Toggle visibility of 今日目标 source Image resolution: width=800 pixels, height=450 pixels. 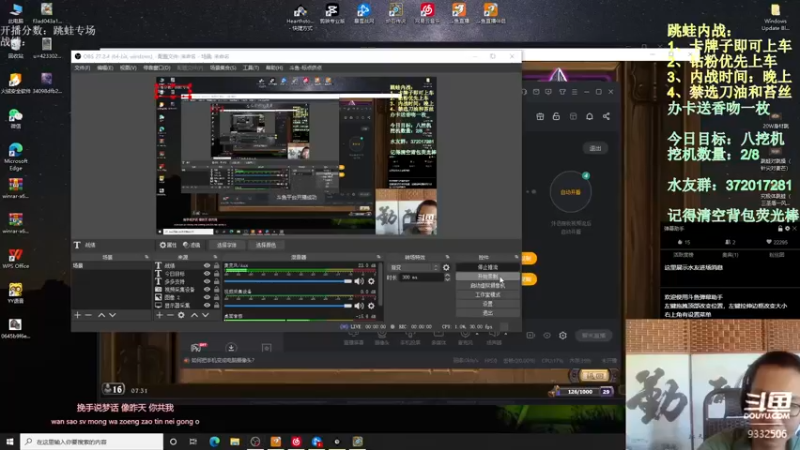[207, 274]
